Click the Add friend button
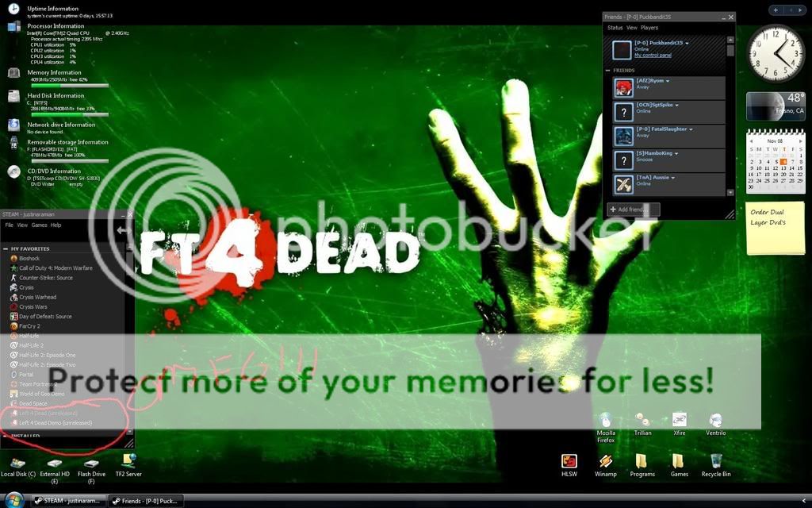Image resolution: width=812 pixels, height=508 pixels. (x=634, y=210)
